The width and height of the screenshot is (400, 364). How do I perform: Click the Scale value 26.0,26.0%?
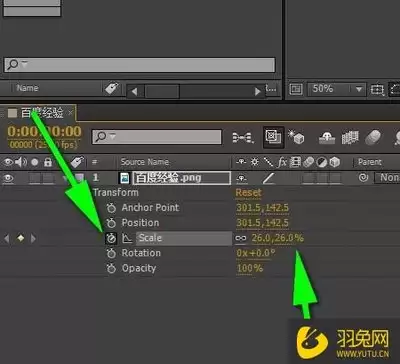[x=277, y=238]
